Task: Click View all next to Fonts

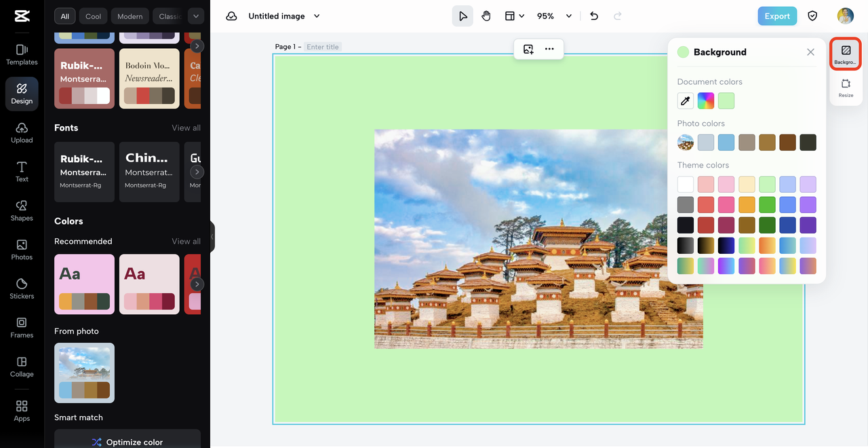Action: [186, 128]
